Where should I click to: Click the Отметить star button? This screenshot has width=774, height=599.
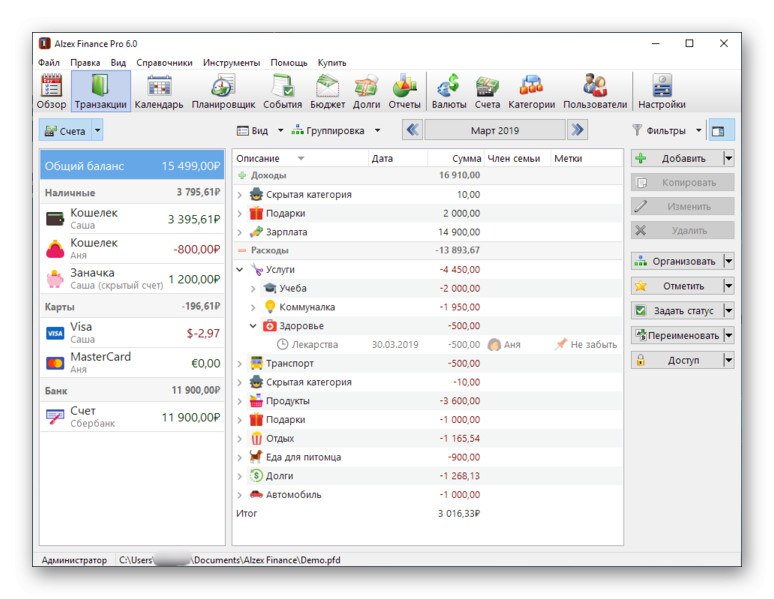coord(677,286)
